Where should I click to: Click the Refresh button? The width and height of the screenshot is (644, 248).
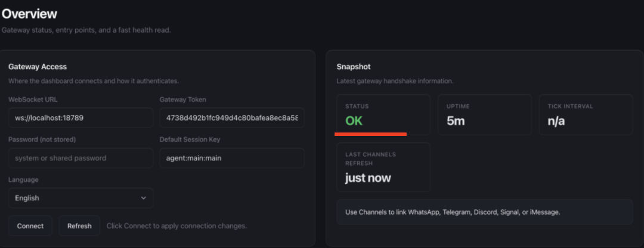pyautogui.click(x=79, y=226)
